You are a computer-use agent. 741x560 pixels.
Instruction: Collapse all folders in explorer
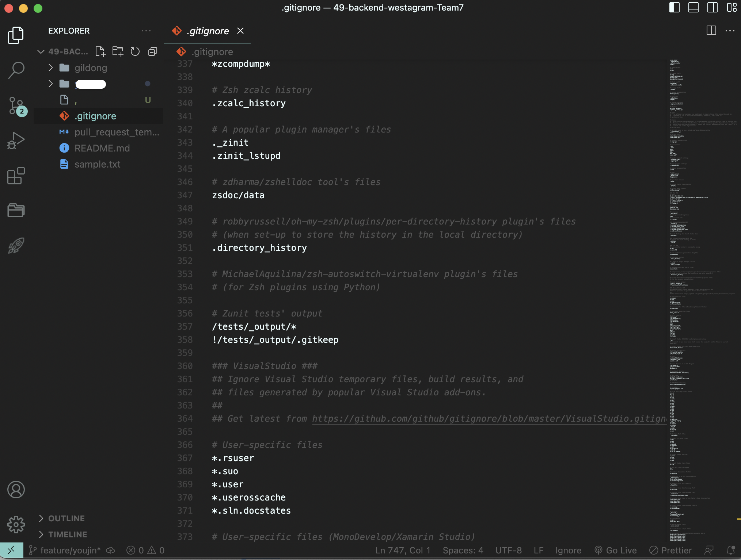coord(153,51)
